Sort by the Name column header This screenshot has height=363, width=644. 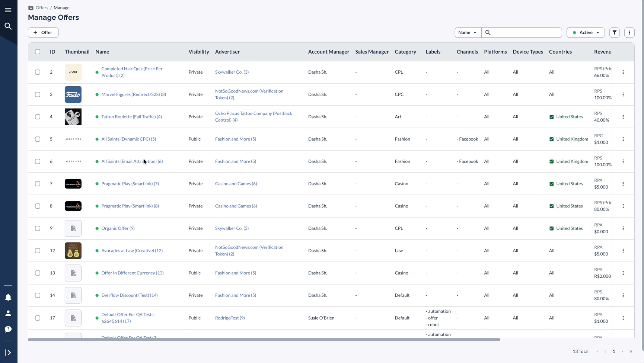point(102,52)
